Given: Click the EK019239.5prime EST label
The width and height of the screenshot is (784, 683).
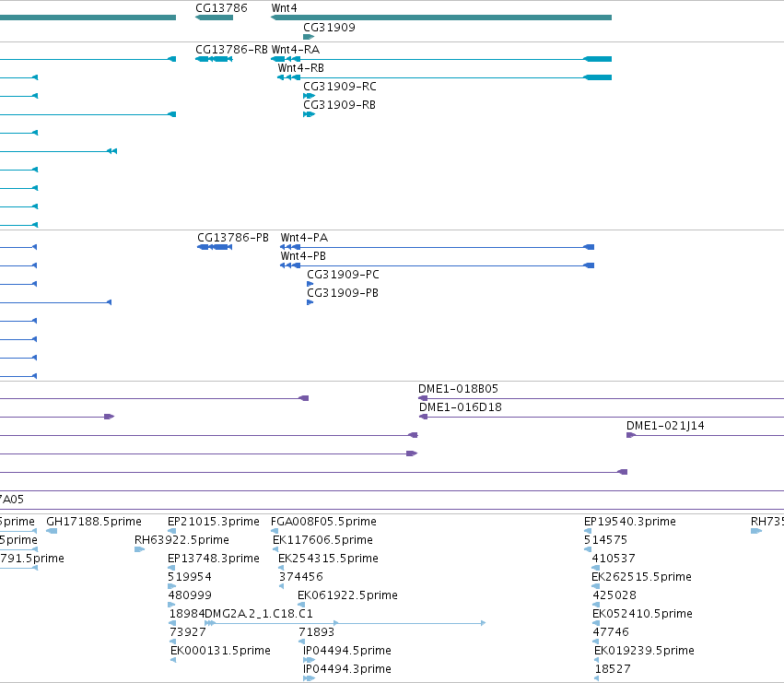Looking at the screenshot, I should [x=644, y=651].
